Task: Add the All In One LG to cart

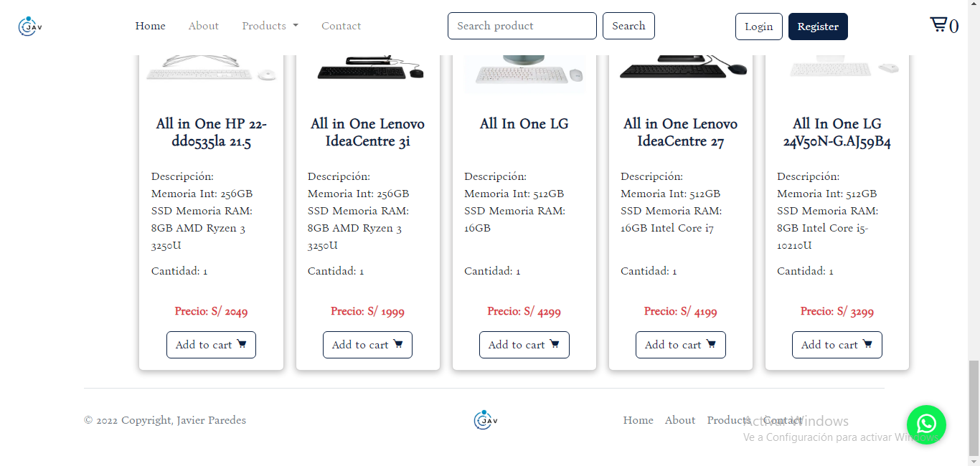Action: (x=524, y=344)
